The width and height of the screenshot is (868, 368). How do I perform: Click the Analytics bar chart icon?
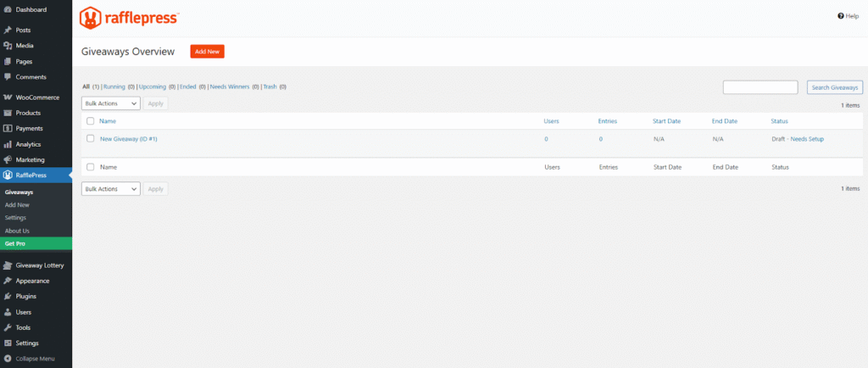[x=8, y=144]
